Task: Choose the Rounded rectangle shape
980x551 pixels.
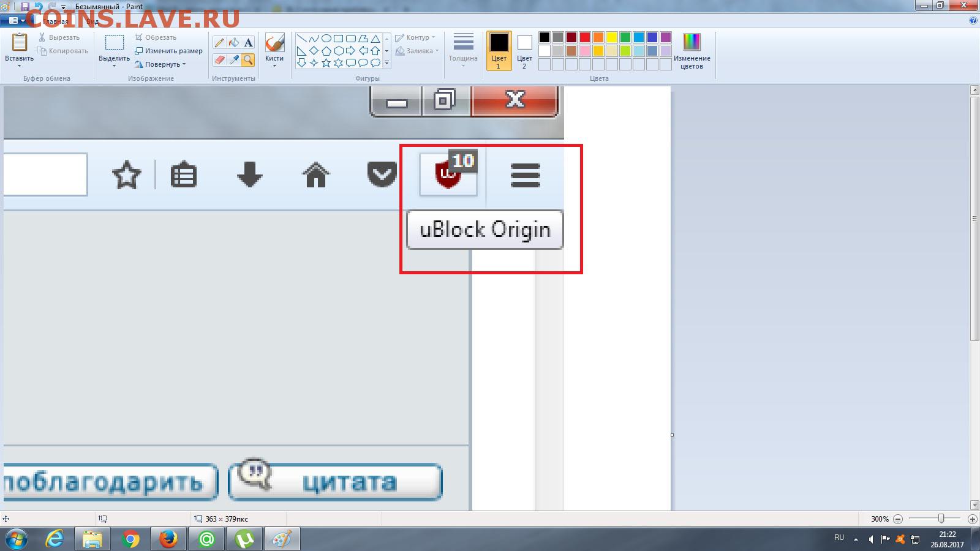Action: coord(350,39)
